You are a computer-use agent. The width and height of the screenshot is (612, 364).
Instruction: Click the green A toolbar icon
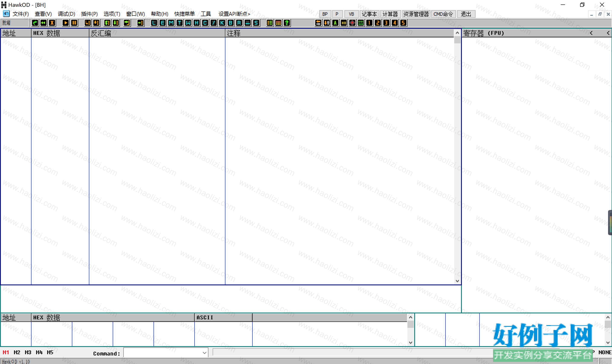click(335, 23)
